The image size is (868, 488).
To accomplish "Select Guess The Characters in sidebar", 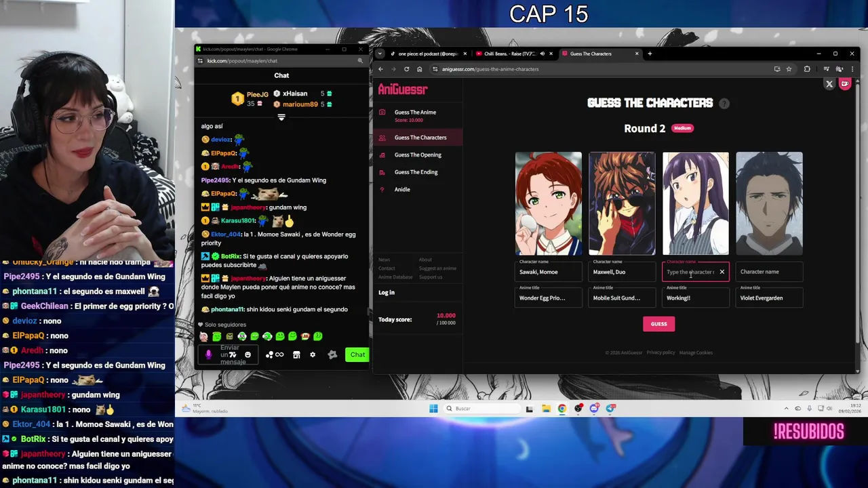I will pyautogui.click(x=418, y=138).
